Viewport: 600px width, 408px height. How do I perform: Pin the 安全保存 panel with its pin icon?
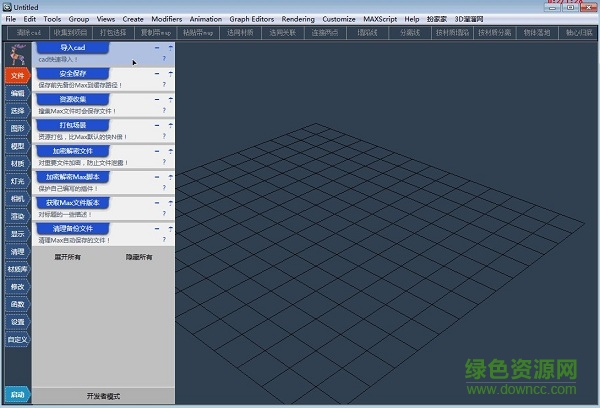coord(170,73)
